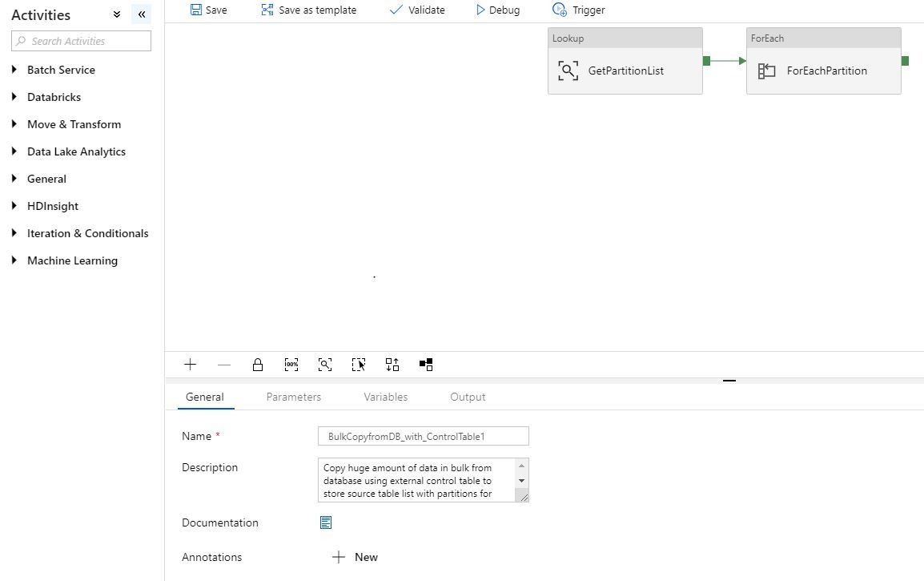The height and width of the screenshot is (581, 924).
Task: Click the auto align icon
Action: pos(392,365)
